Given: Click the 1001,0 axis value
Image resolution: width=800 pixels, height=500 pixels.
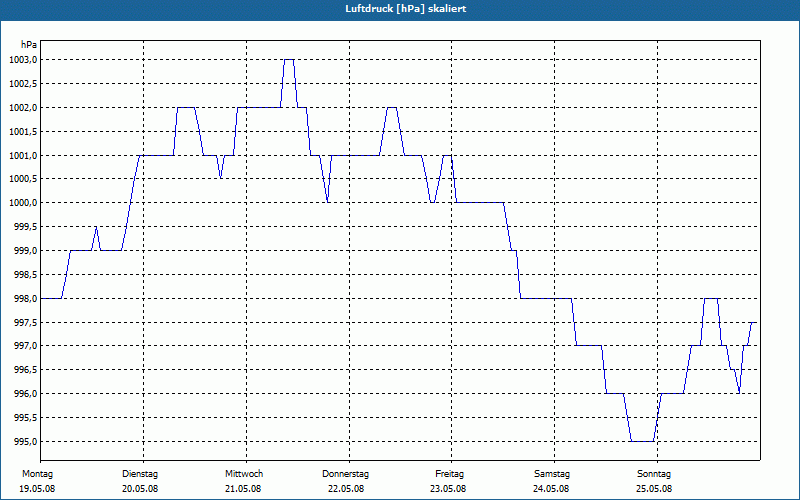Looking at the screenshot, I should click(23, 155).
